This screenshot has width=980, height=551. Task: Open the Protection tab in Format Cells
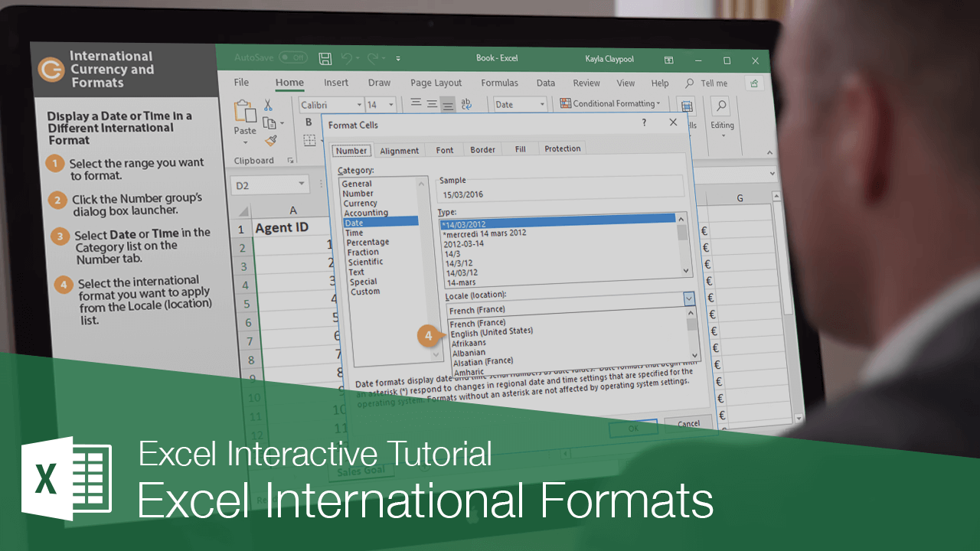click(563, 148)
